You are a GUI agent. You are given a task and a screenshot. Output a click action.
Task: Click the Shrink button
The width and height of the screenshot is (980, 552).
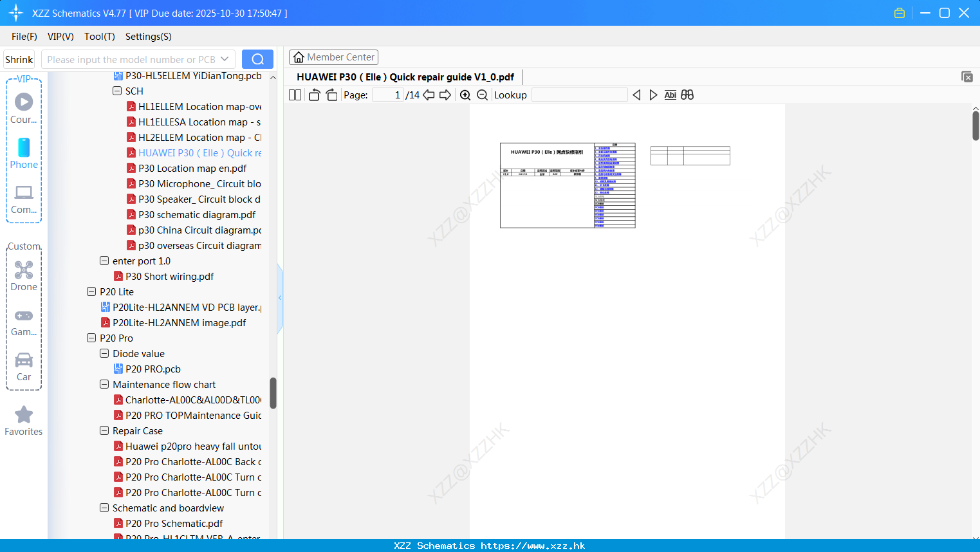(x=19, y=59)
